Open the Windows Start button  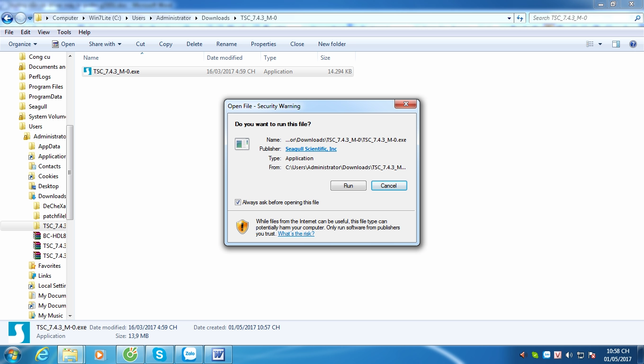point(12,355)
